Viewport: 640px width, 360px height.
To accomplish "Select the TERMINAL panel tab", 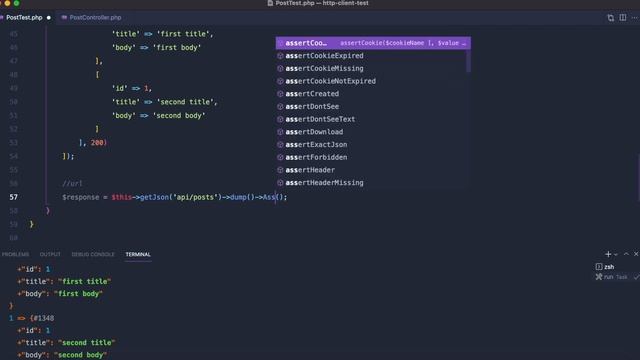I will tap(138, 254).
